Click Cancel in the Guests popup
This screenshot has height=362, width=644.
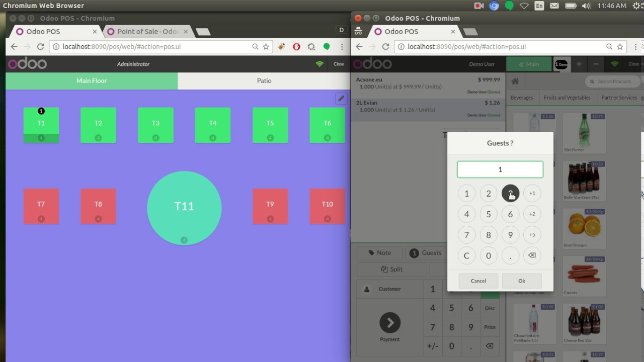[x=478, y=281]
